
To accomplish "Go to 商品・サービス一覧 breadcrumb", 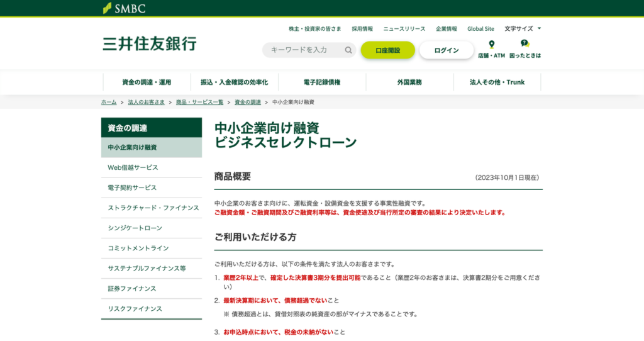I will pos(199,102).
